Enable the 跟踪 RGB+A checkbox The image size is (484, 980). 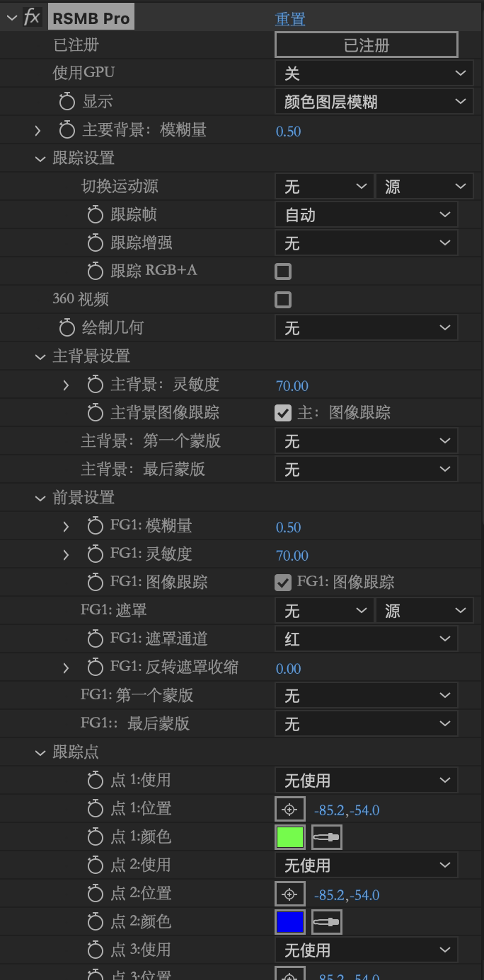point(283,272)
